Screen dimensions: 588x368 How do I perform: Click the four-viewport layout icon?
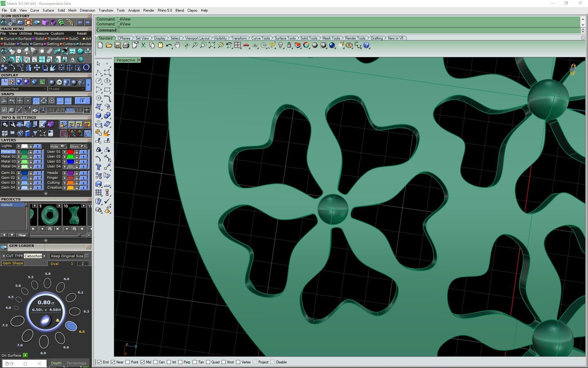pos(237,45)
